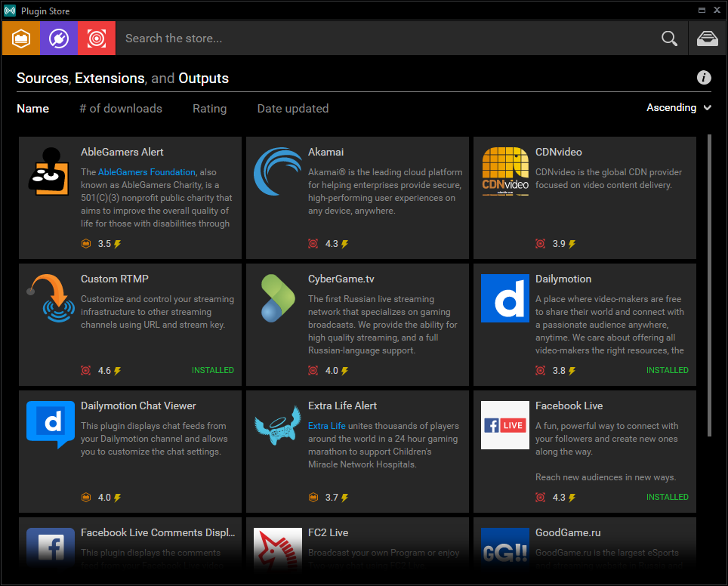
Task: Click the search the store field
Action: pyautogui.click(x=387, y=38)
